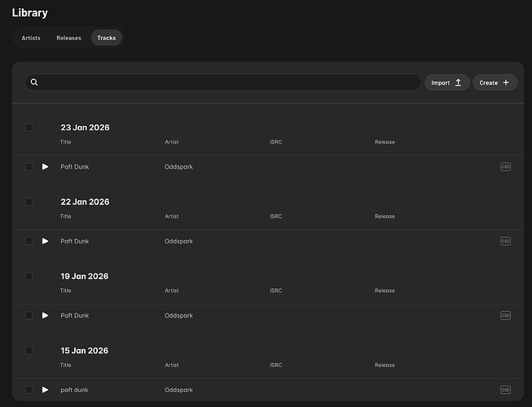The width and height of the screenshot is (532, 407).
Task: Select all tracks from 23 Jan 2026 group
Action: [29, 128]
